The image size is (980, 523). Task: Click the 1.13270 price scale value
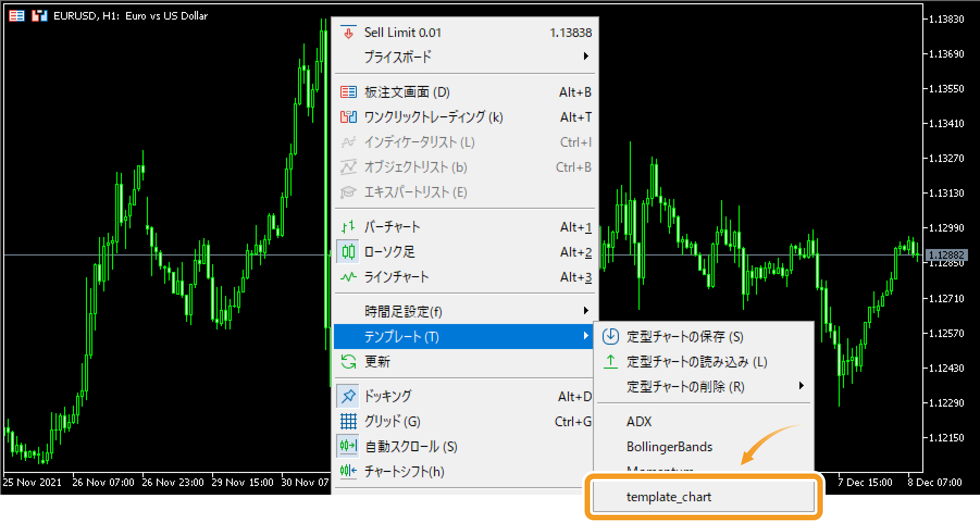[x=946, y=158]
